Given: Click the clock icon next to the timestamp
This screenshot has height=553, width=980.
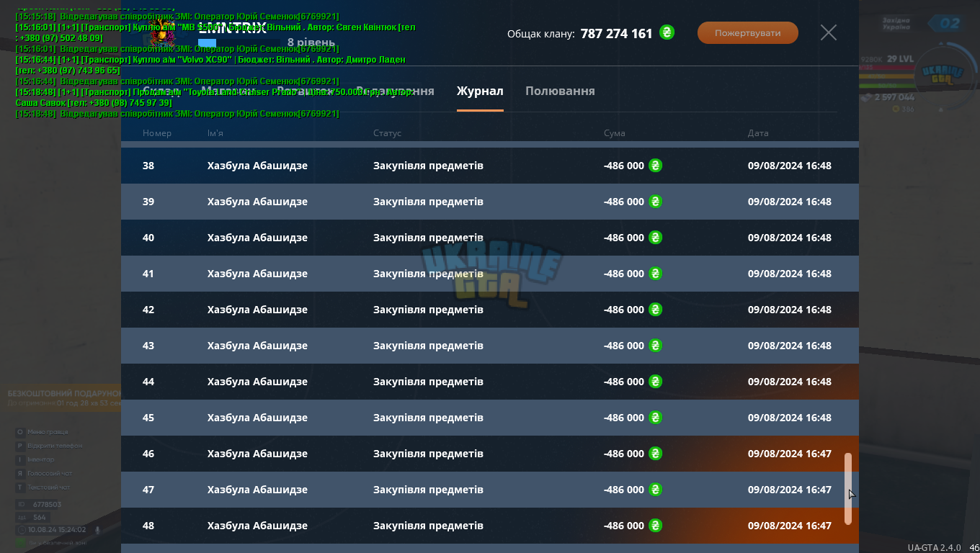Looking at the screenshot, I should point(21,529).
